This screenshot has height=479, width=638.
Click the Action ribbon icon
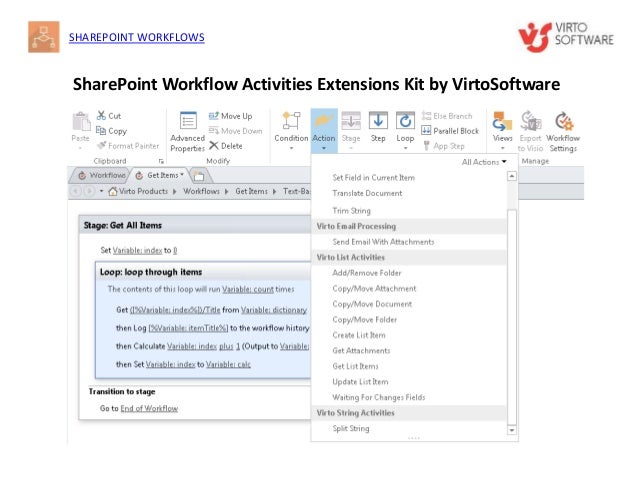pyautogui.click(x=324, y=121)
